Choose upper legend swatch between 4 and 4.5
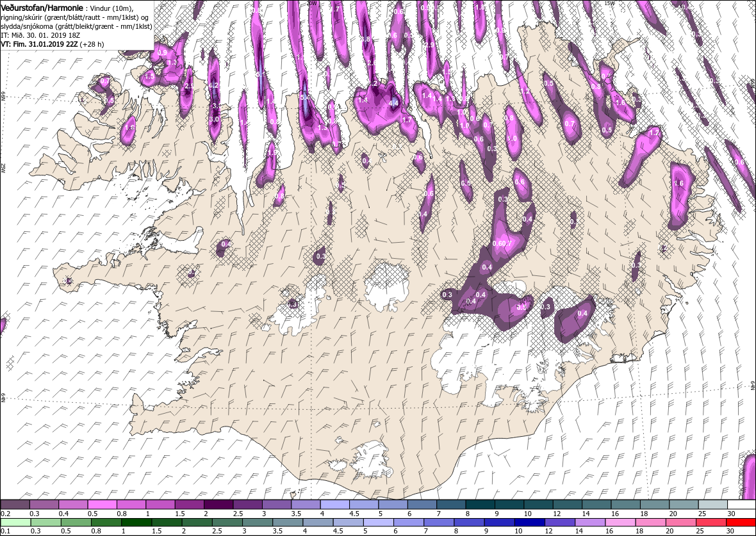 pyautogui.click(x=334, y=504)
